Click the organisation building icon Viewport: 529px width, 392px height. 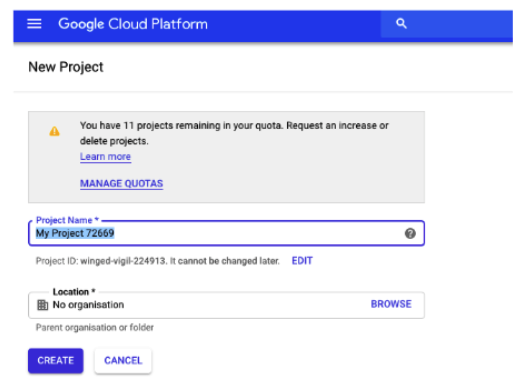pos(43,305)
